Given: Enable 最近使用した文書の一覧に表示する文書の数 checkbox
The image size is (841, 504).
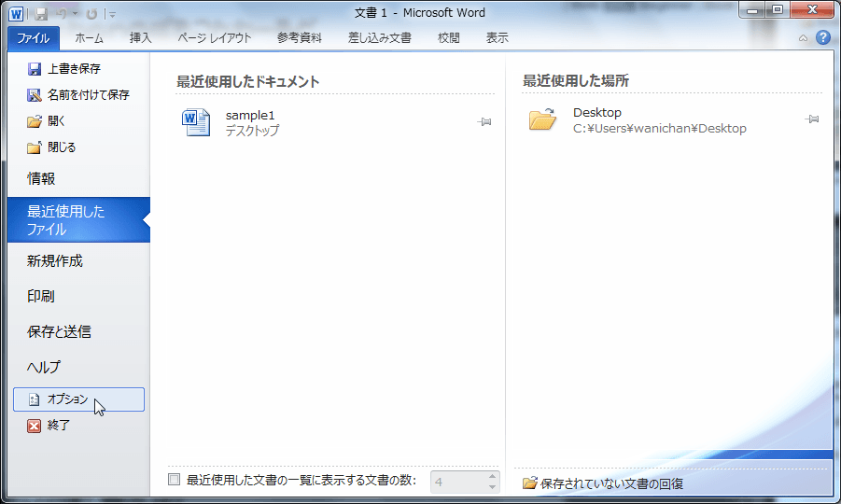Looking at the screenshot, I should pyautogui.click(x=175, y=480).
